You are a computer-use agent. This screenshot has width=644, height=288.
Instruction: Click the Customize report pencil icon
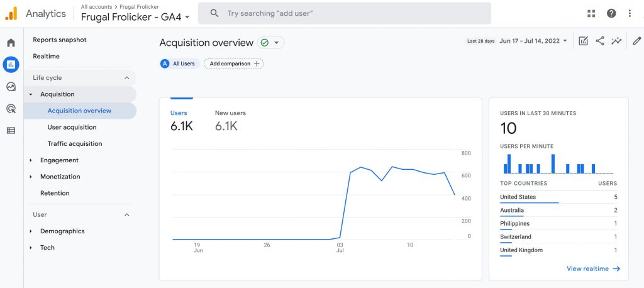coord(636,41)
